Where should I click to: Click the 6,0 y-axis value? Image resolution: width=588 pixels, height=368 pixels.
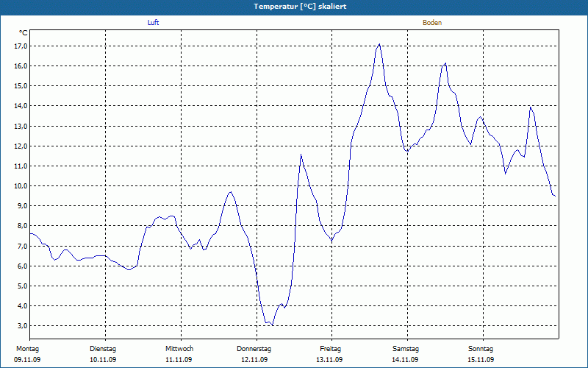[x=22, y=266]
